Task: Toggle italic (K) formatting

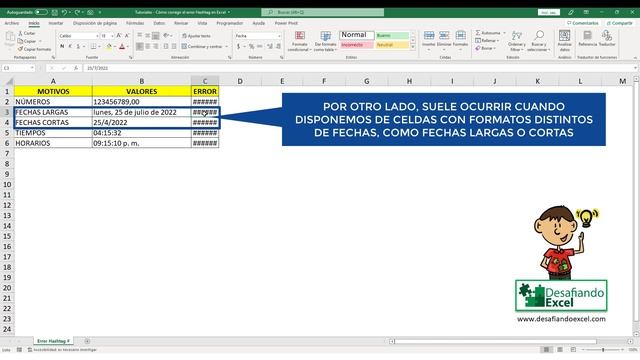Action: tap(70, 47)
